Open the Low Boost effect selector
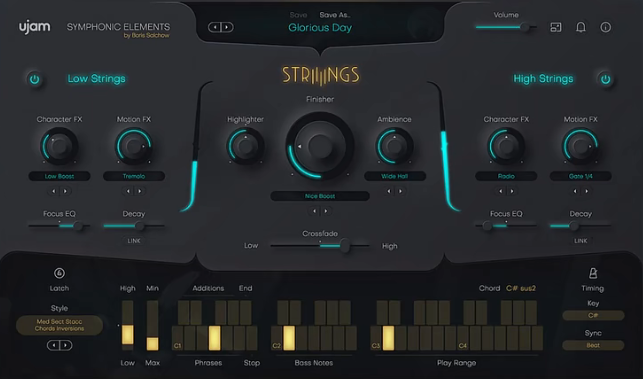Image resolution: width=643 pixels, height=379 pixels. [x=59, y=176]
